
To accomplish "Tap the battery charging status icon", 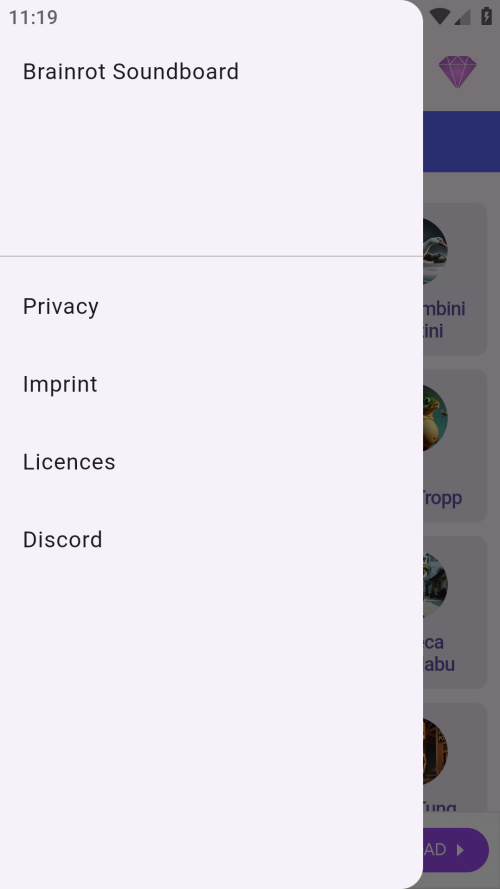I will (x=486, y=16).
